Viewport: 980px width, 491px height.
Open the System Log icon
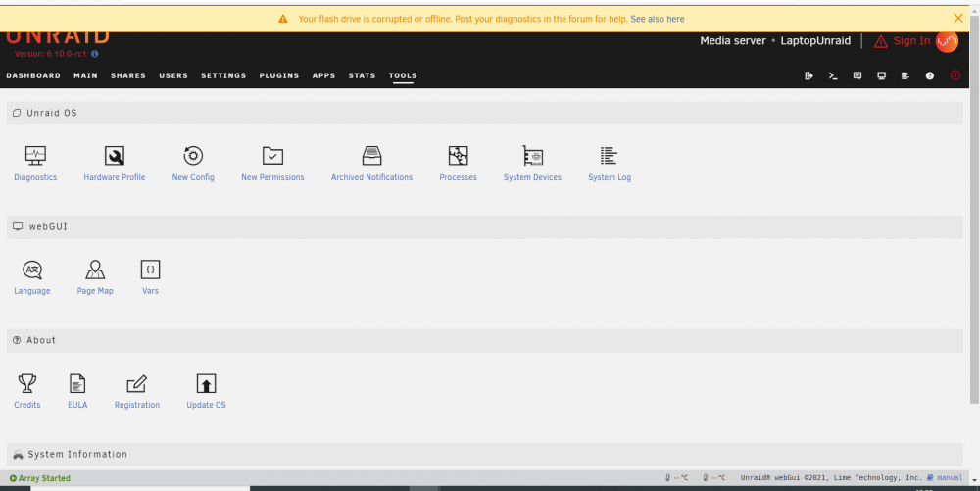click(610, 156)
